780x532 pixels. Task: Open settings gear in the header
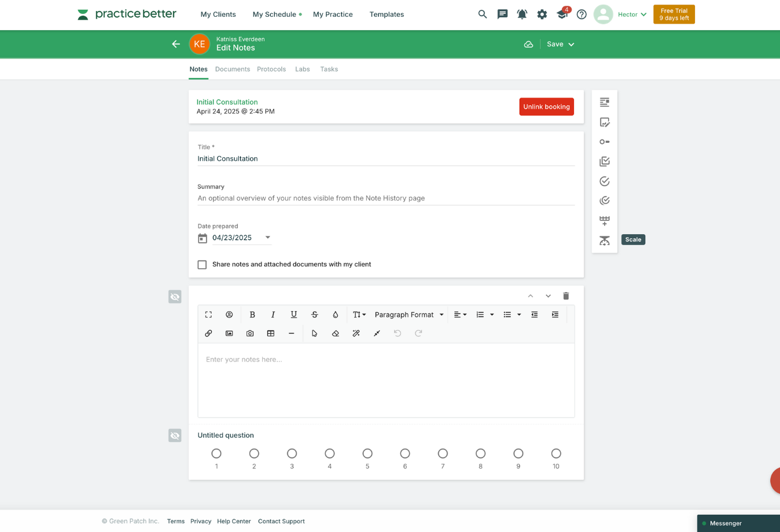[x=542, y=14]
